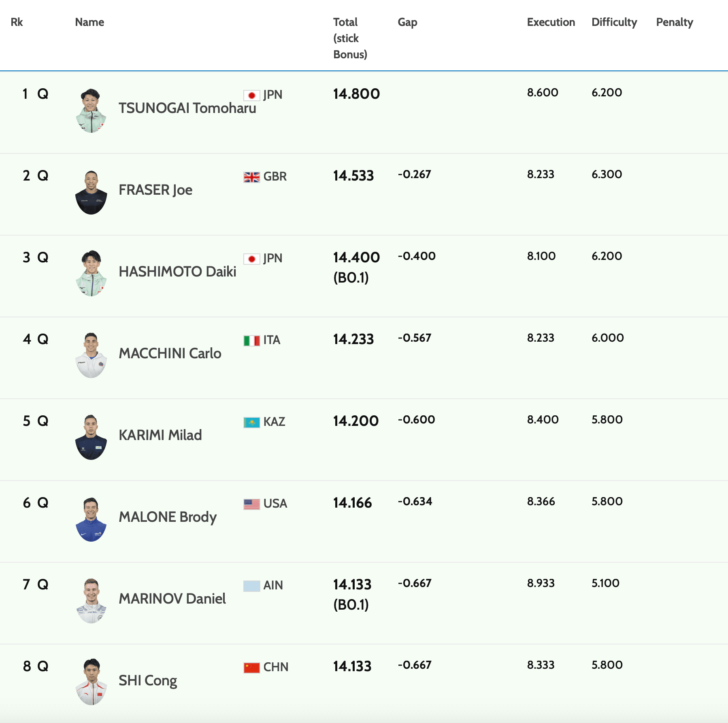The image size is (728, 723).
Task: Click the USA flag icon
Action: [251, 504]
